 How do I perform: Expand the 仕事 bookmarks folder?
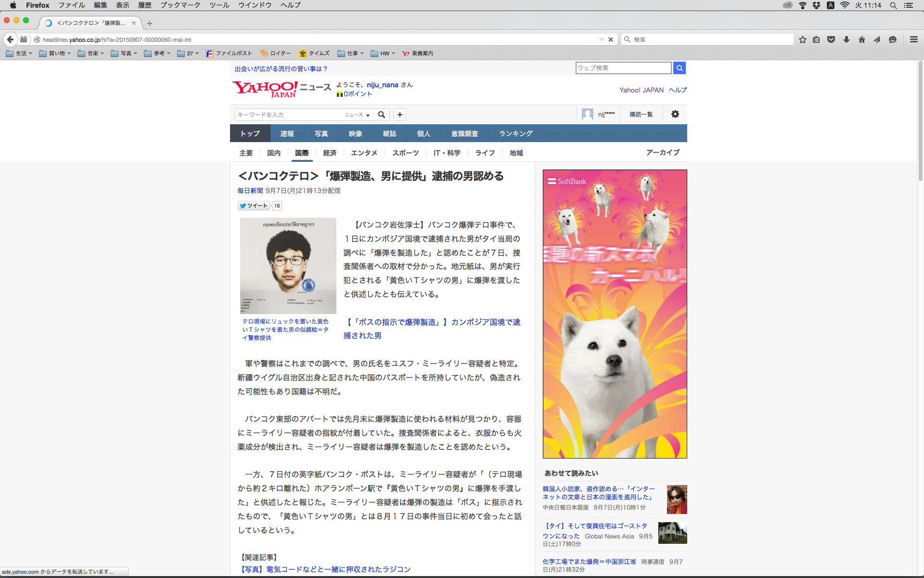351,53
